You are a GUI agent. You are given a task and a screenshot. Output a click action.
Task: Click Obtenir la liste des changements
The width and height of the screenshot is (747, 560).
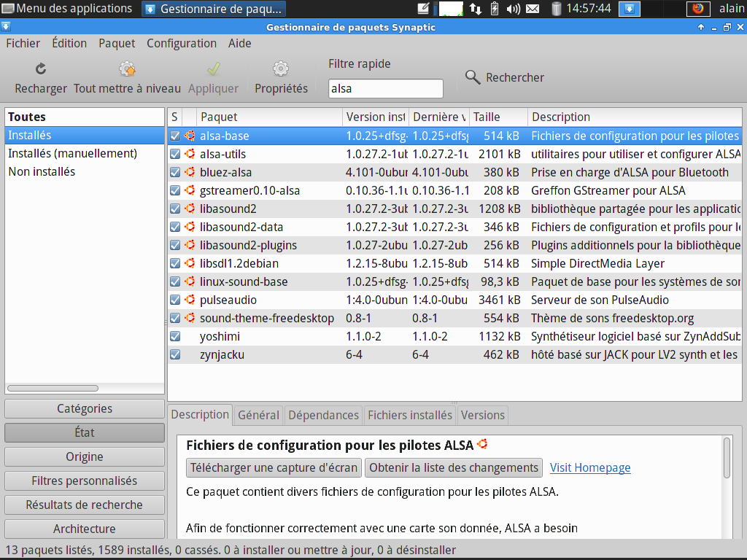coord(454,467)
